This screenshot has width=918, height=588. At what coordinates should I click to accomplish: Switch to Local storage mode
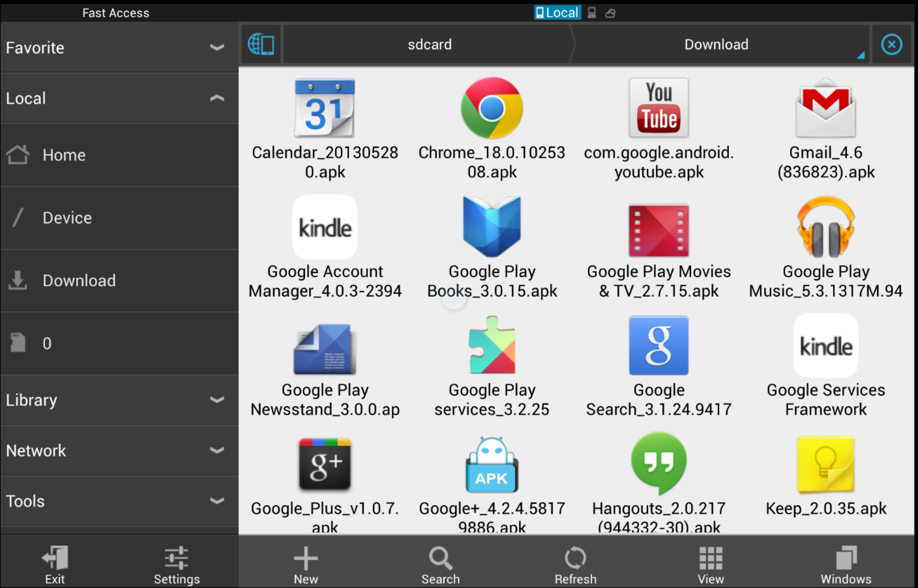(x=557, y=13)
